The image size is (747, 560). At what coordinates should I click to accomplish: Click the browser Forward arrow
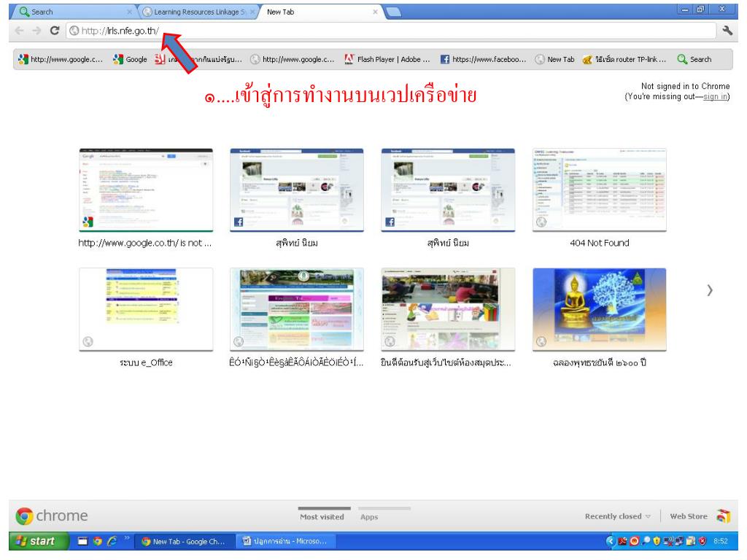point(36,31)
